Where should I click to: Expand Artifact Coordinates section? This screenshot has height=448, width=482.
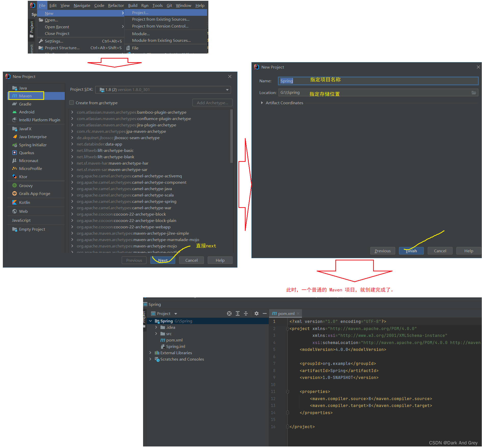pos(262,103)
